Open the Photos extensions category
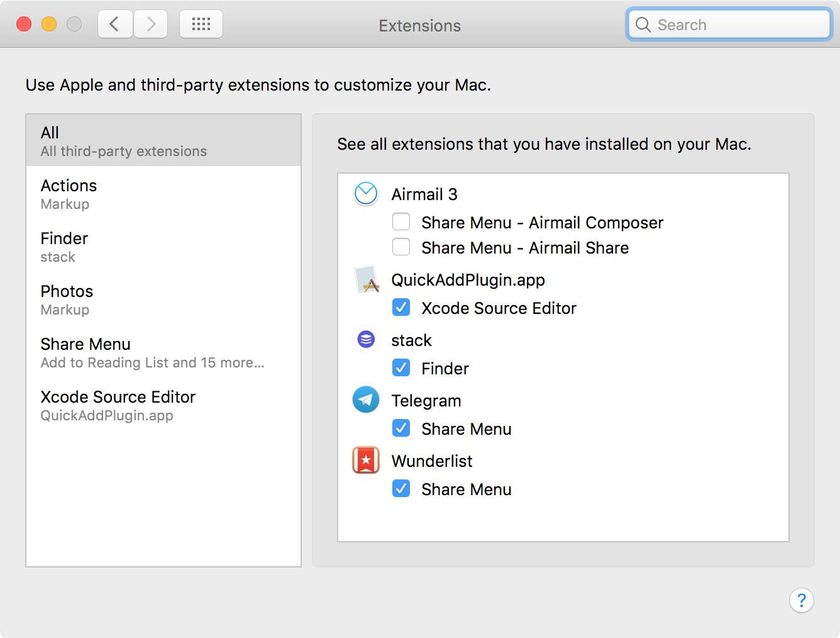The image size is (840, 638). 163,299
